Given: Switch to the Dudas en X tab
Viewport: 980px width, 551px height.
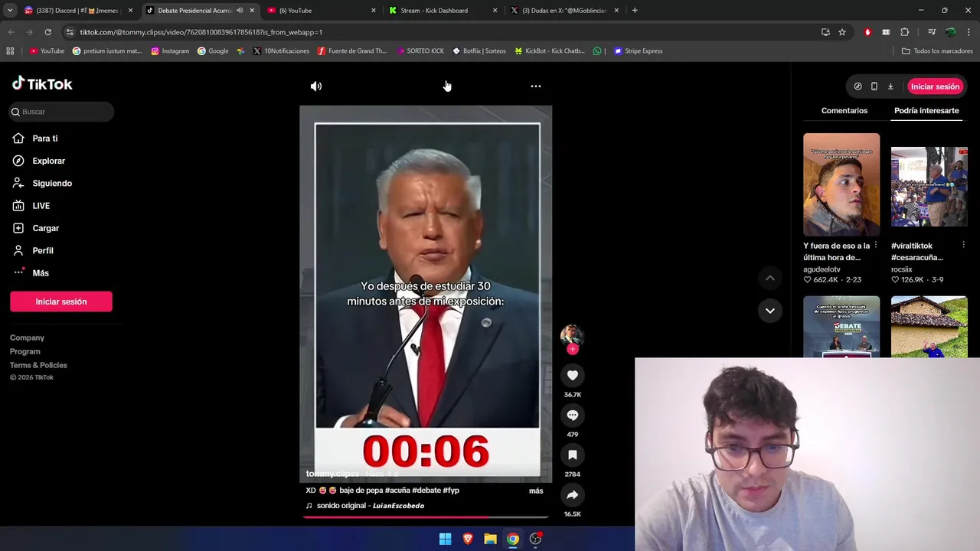Looking at the screenshot, I should [563, 11].
